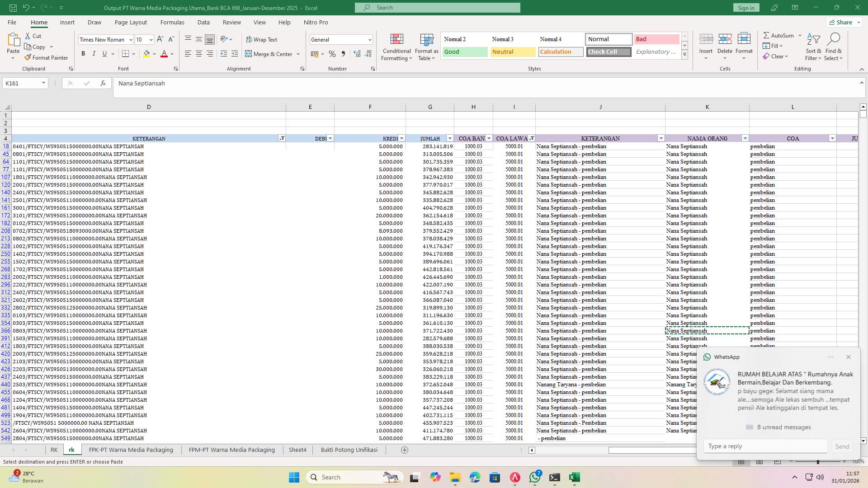Enable Wrap Text for selected cells
868x488 pixels.
pos(262,39)
